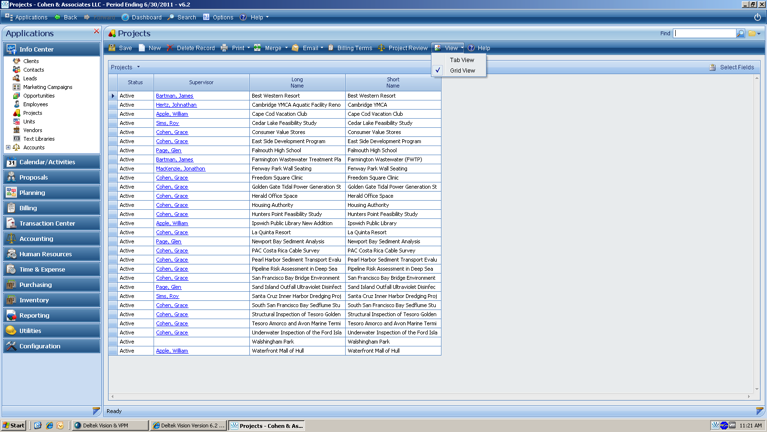Expand the Accounts tree node
The height and width of the screenshot is (432, 767).
coord(8,147)
